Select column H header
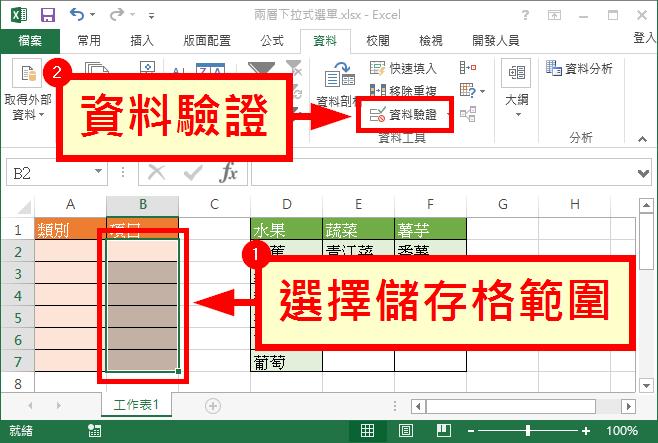This screenshot has width=658, height=443. (575, 204)
